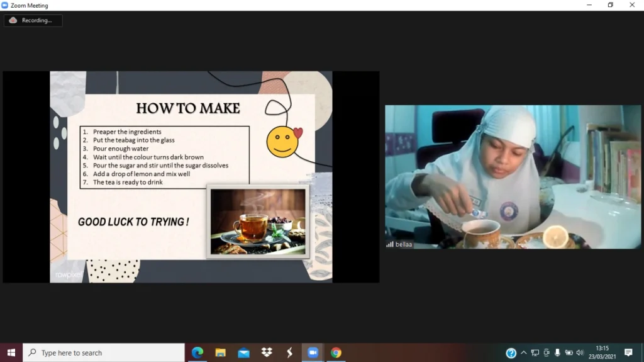This screenshot has width=644, height=362.
Task: Open the Windows Start menu
Action: [x=11, y=353]
